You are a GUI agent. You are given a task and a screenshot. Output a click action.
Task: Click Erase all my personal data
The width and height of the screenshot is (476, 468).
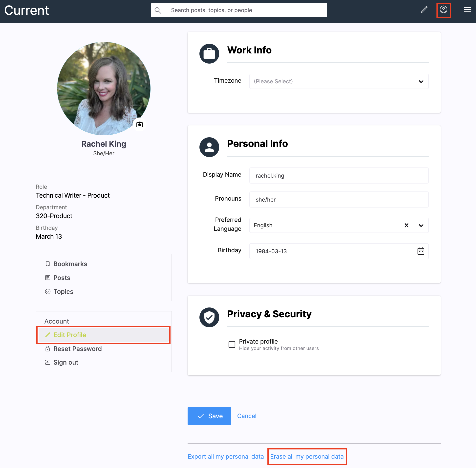tap(307, 457)
